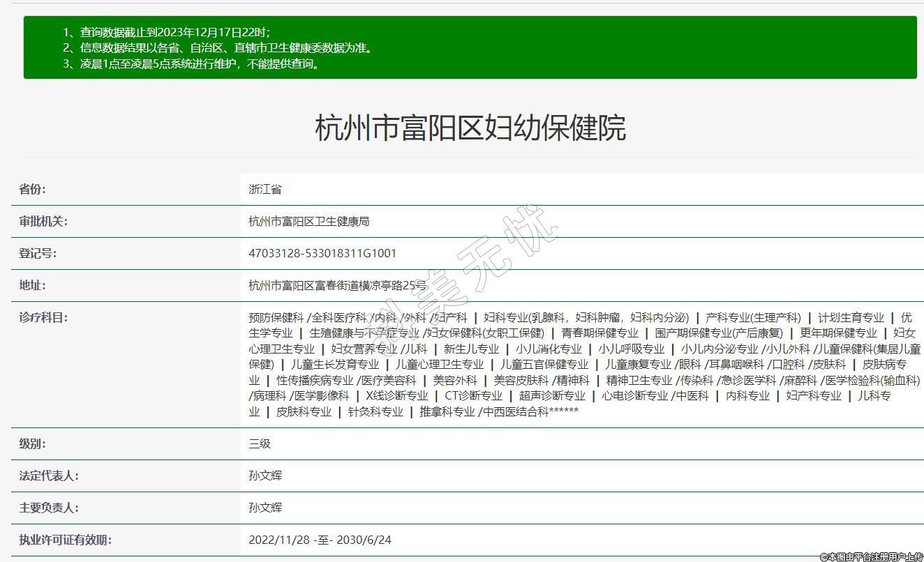This screenshot has width=924, height=562.
Task: Select the 诊疗科目 row label
Action: pos(43,317)
